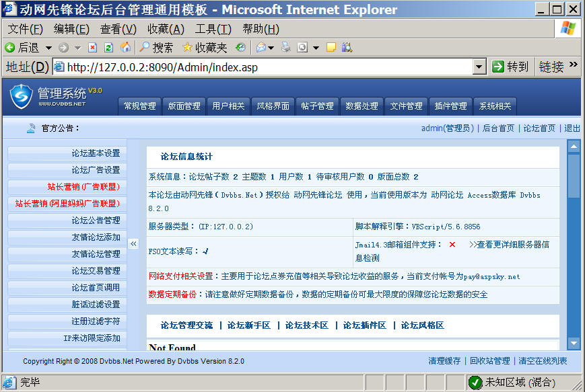Collapse the left sidebar with « button

[x=133, y=243]
